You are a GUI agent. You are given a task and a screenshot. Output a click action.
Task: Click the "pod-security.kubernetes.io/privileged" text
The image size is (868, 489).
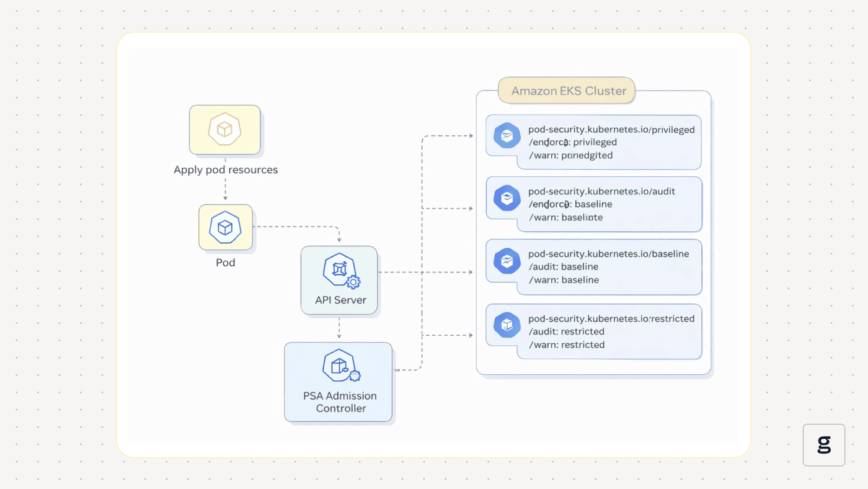tap(611, 130)
